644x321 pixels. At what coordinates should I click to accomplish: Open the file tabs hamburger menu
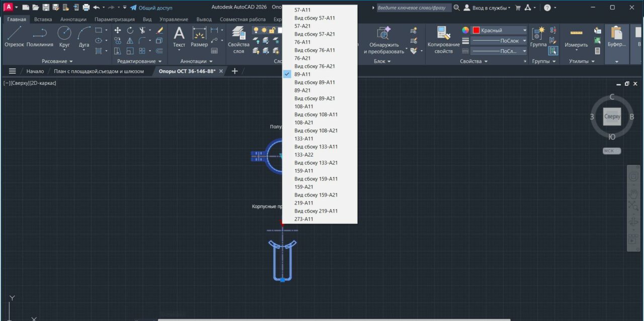12,71
